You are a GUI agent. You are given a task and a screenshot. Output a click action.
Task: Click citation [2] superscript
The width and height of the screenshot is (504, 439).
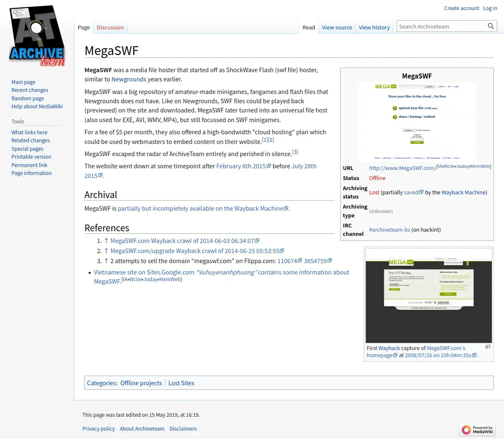coord(271,139)
